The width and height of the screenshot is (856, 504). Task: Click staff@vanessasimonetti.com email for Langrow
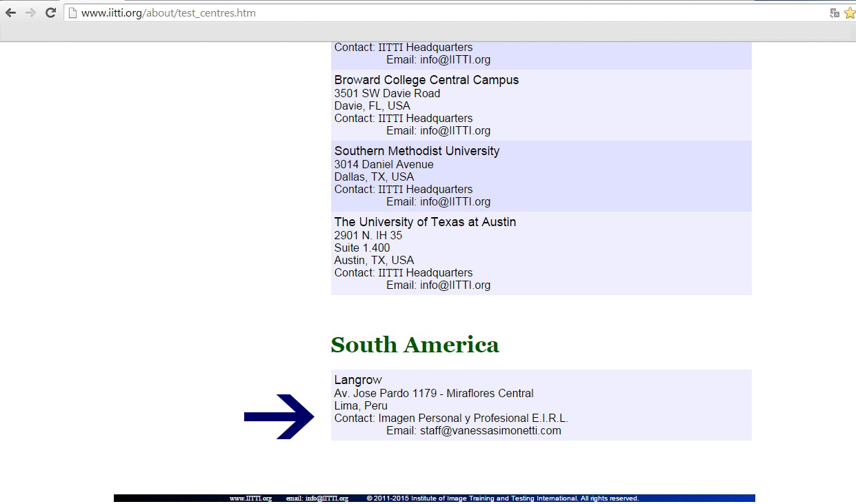click(x=490, y=431)
